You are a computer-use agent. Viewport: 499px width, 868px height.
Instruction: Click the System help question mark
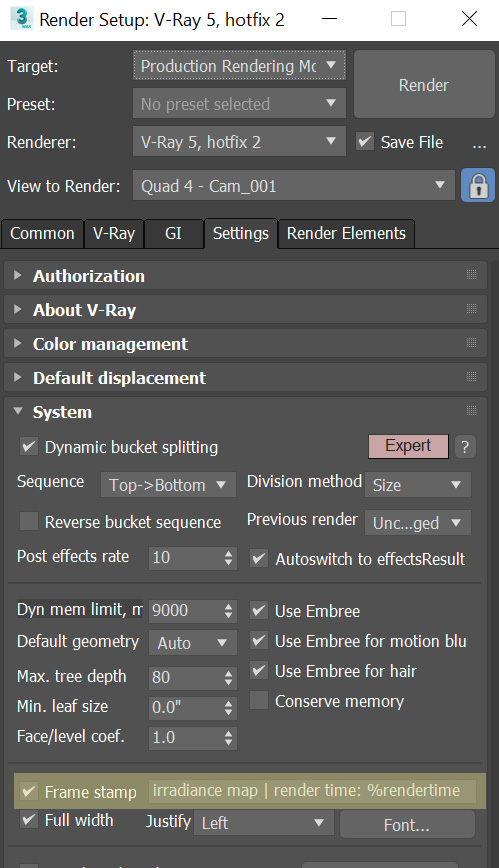coord(465,447)
